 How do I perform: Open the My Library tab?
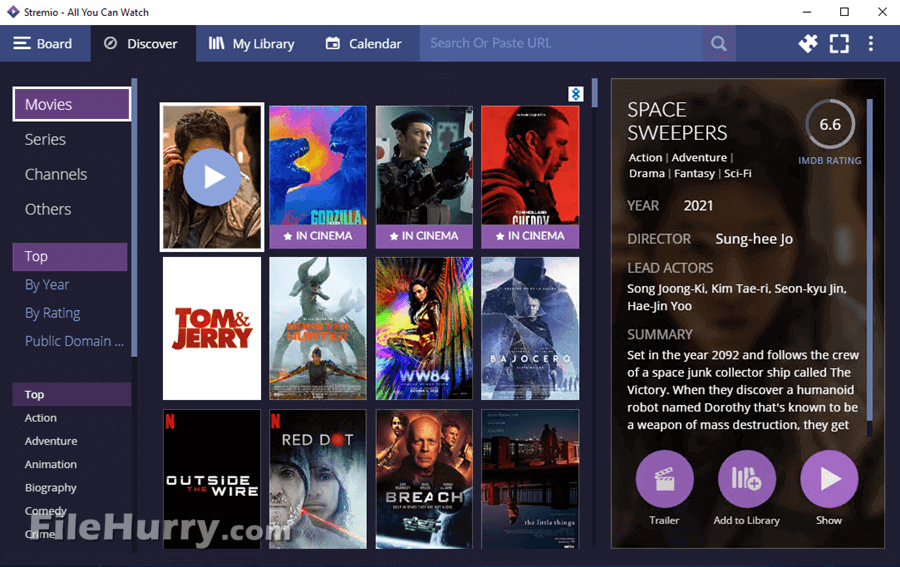(x=251, y=44)
